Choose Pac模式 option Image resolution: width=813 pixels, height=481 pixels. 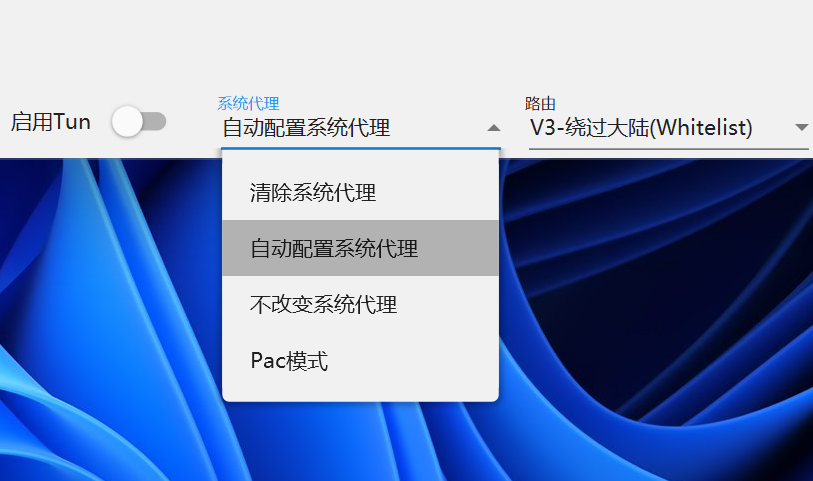pos(360,360)
